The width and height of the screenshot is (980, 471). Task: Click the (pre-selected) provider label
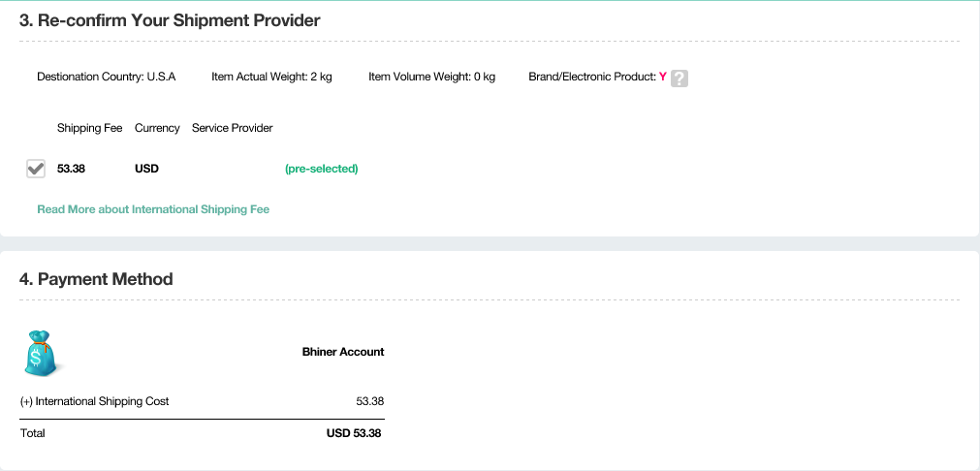click(x=321, y=169)
